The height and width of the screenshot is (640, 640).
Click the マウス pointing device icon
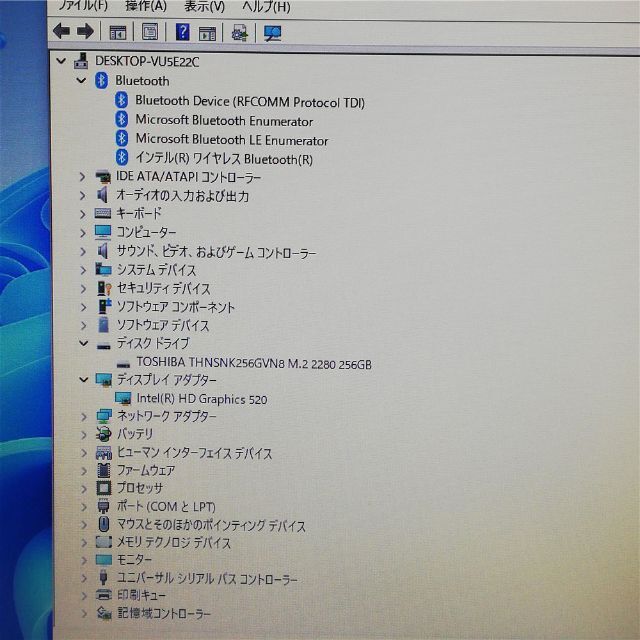tap(104, 524)
